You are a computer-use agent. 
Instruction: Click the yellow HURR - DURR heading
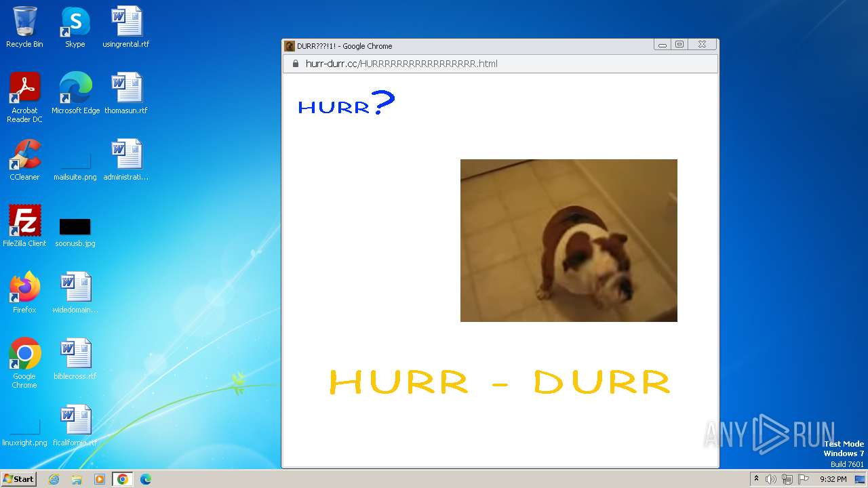[500, 382]
